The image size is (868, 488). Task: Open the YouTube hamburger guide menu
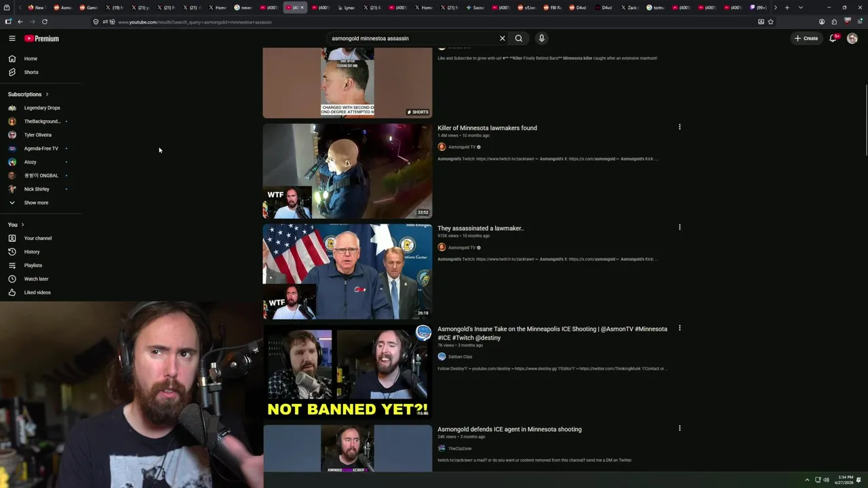[12, 39]
